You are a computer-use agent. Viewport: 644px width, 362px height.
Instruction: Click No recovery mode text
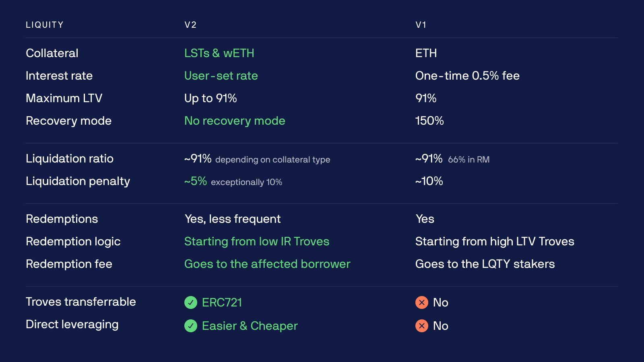coord(235,121)
